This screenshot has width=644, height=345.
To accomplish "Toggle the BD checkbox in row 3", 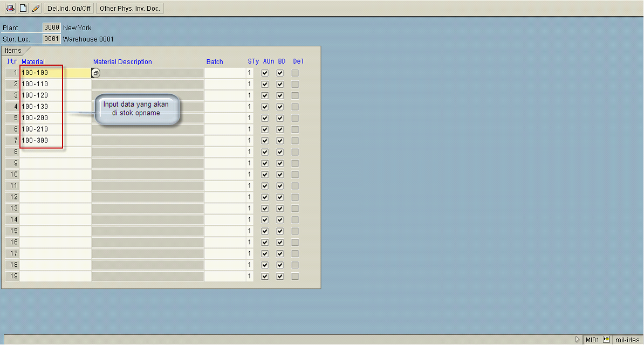I will point(280,95).
